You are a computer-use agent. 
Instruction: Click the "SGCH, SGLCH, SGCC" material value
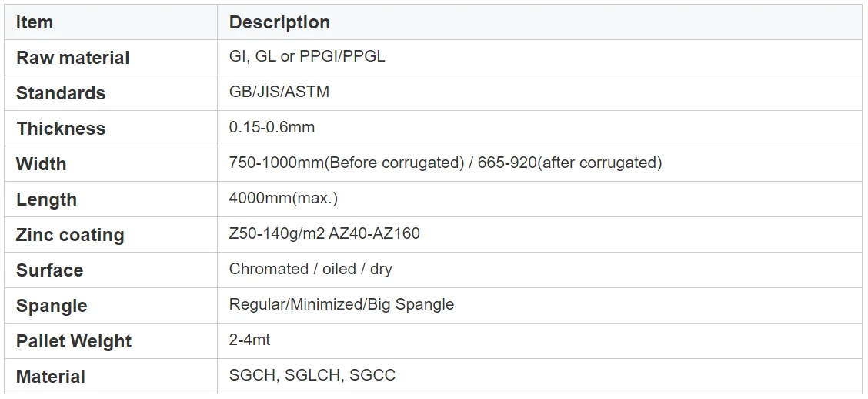(312, 376)
